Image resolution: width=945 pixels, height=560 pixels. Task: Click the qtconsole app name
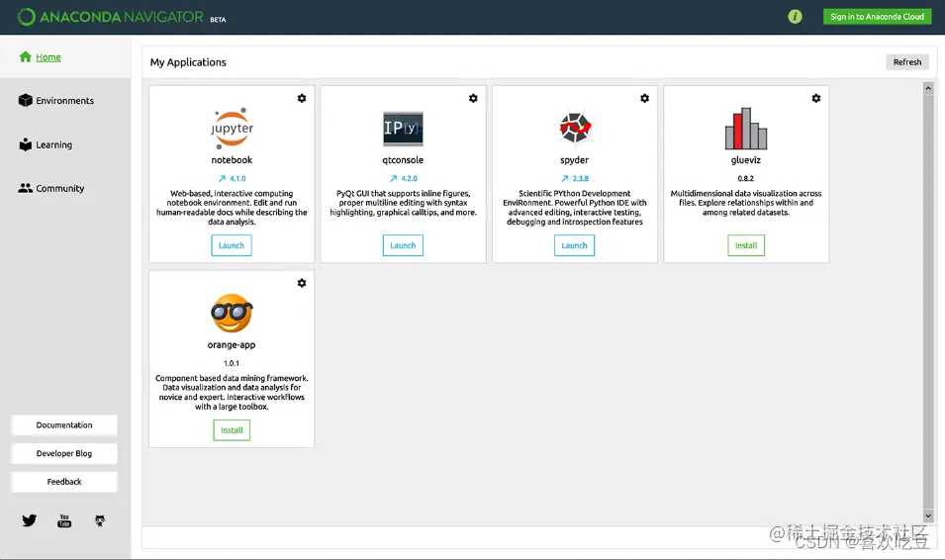click(x=403, y=159)
